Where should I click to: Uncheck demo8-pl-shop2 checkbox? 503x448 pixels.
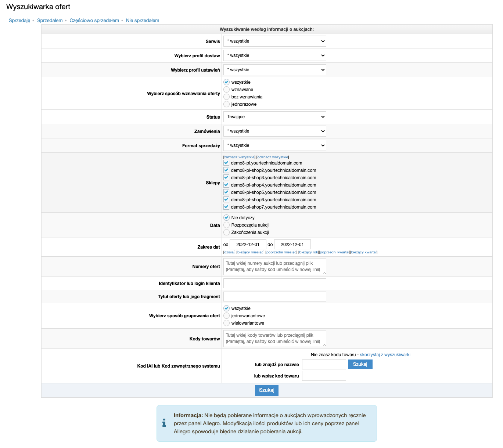tap(226, 170)
